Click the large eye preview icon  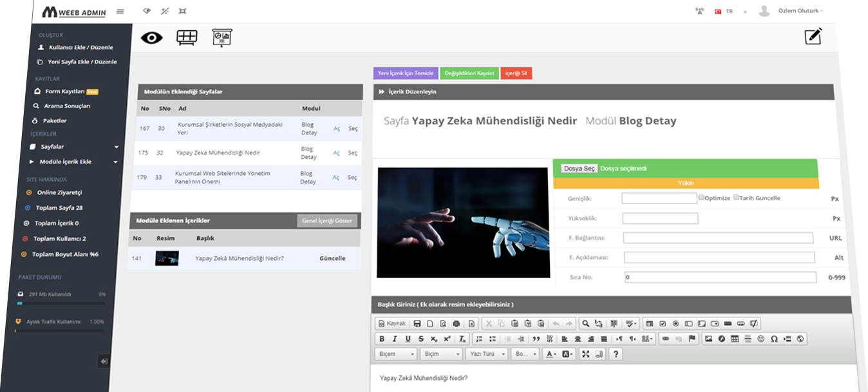click(x=152, y=38)
